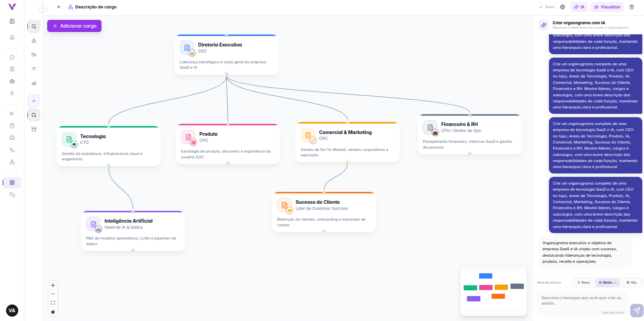Toggle the sidebar panel layout icon
This screenshot has width=644, height=321.
click(x=12, y=21)
